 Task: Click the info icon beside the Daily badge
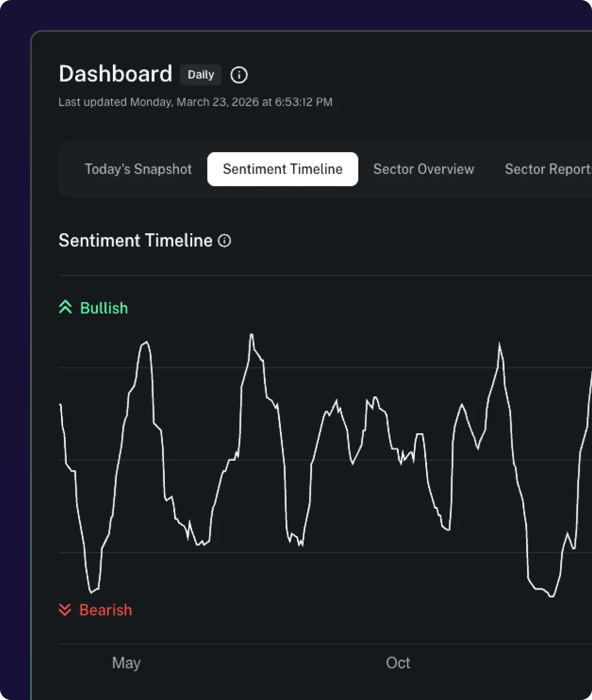(239, 75)
